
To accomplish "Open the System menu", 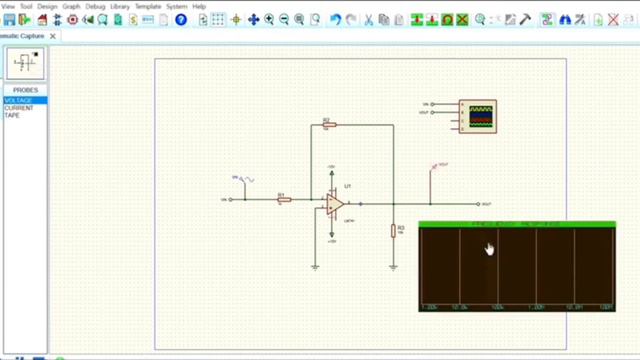I will [177, 7].
